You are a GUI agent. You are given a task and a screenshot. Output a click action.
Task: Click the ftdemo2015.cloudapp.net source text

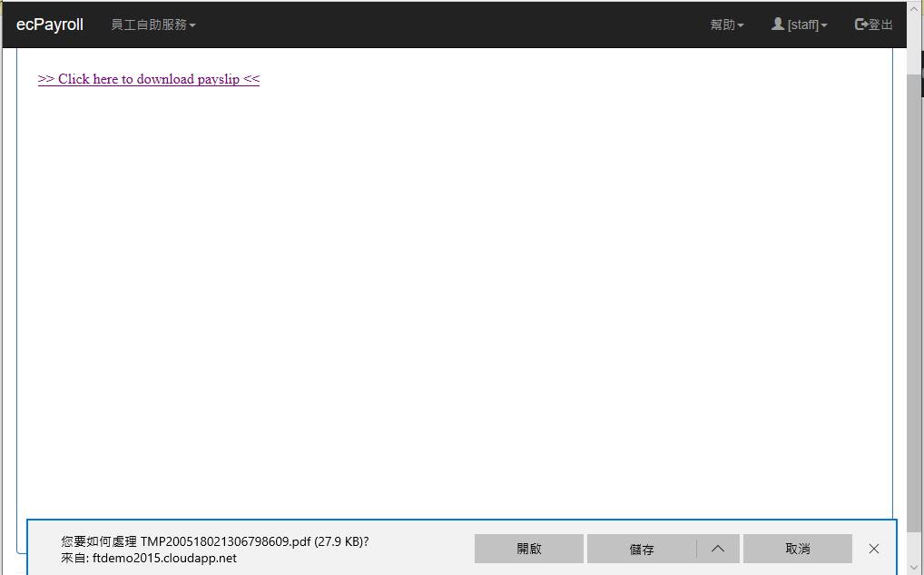(164, 558)
